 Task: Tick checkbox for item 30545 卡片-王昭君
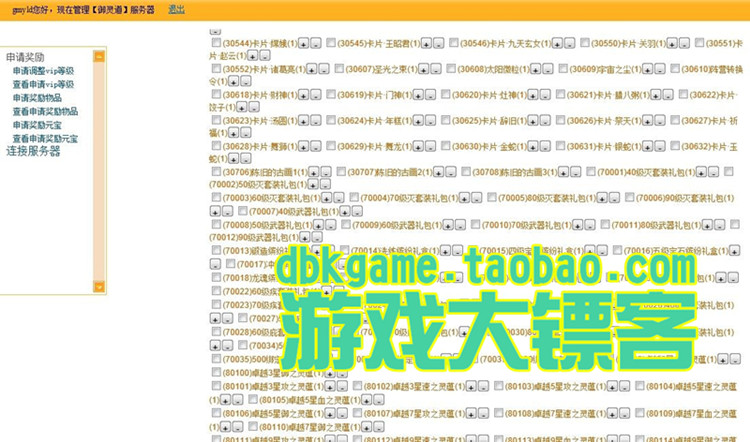click(x=331, y=43)
